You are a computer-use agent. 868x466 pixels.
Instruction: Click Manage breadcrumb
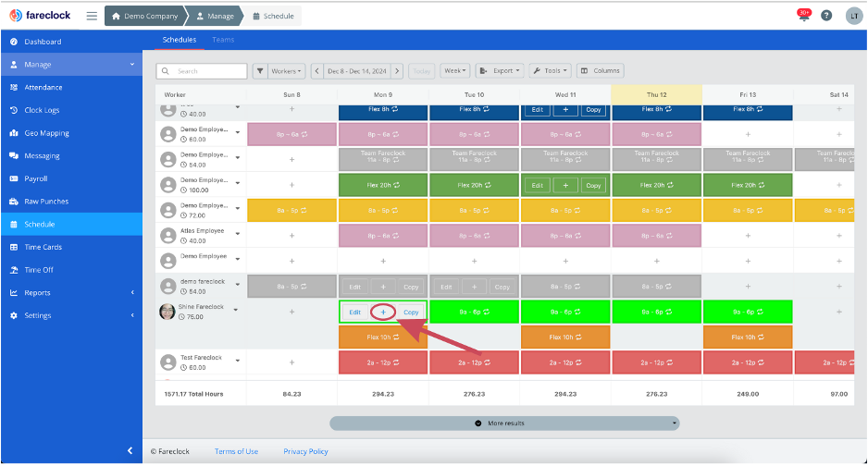coord(216,16)
